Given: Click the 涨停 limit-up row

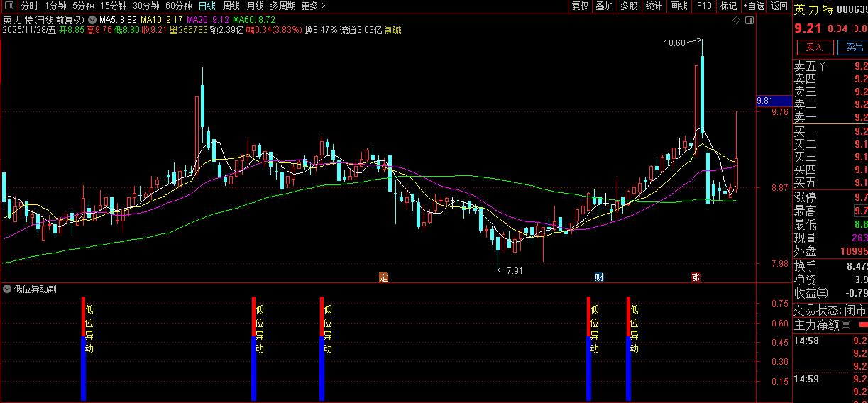Looking at the screenshot, I should coord(830,197).
